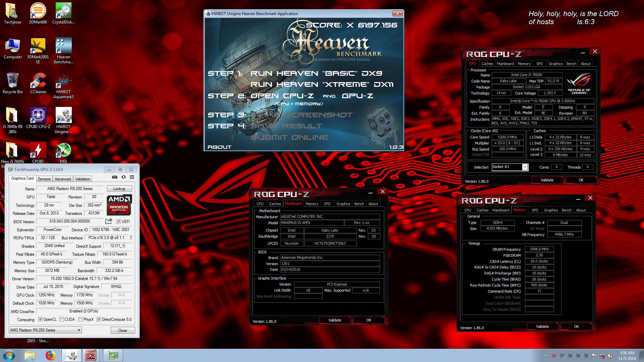This screenshot has height=362, width=644.
Task: Toggle the PhysX checkbox
Action: [80, 319]
